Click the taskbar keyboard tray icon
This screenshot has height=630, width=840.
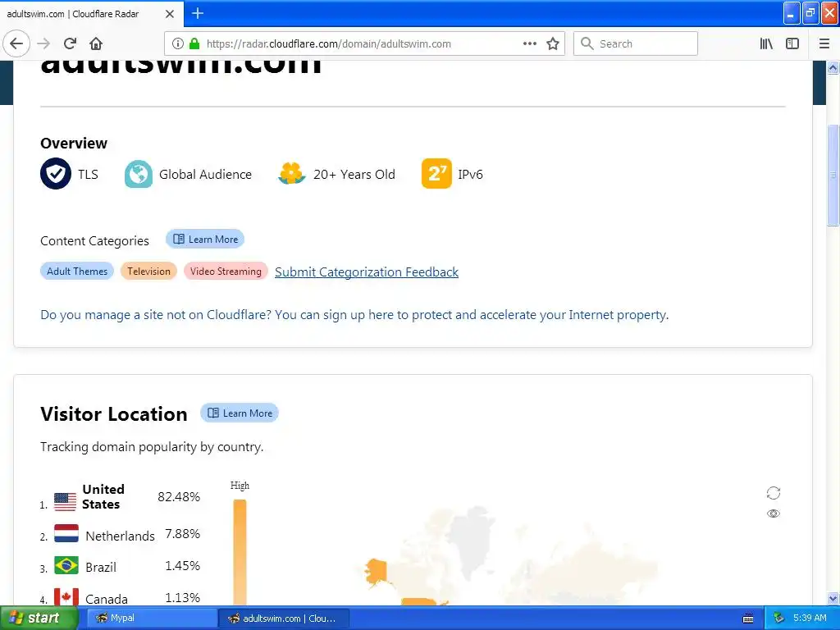pos(748,619)
